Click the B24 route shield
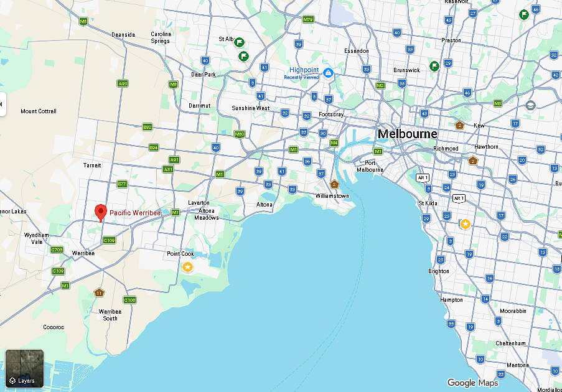The width and height of the screenshot is (562, 392). (153, 147)
